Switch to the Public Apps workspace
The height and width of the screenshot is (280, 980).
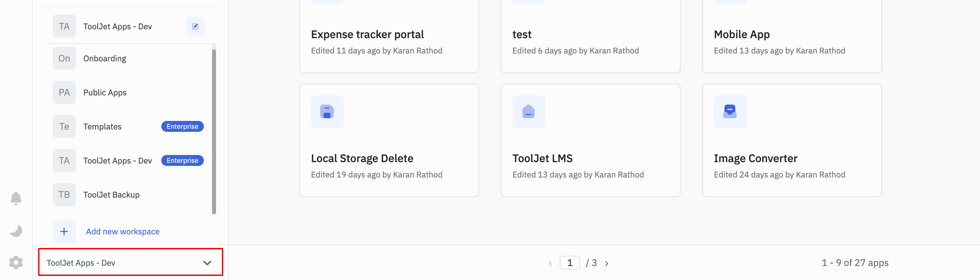104,93
